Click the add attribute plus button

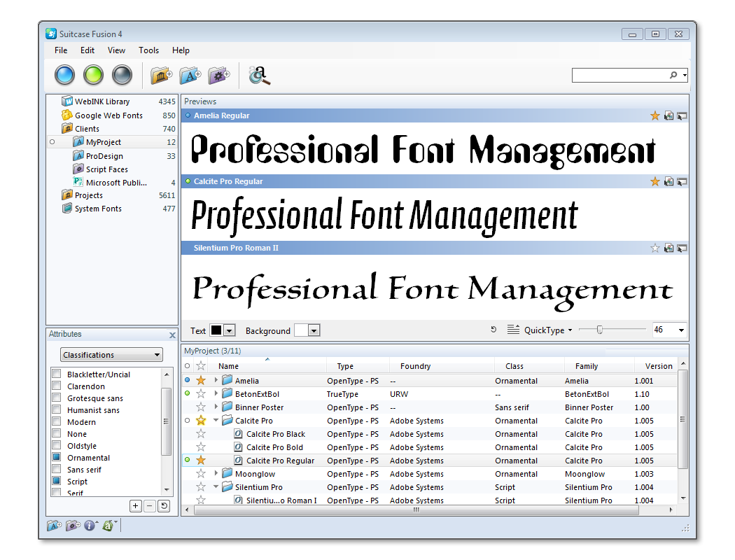click(136, 506)
